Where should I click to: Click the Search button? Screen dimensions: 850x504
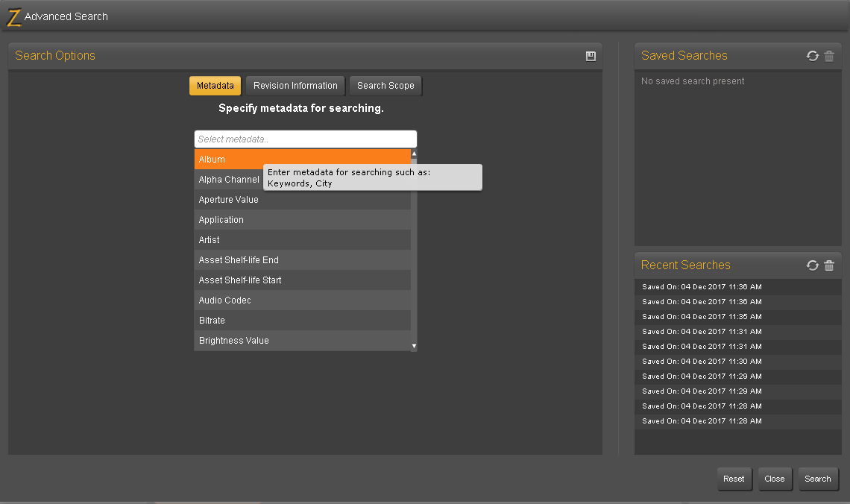pyautogui.click(x=818, y=479)
